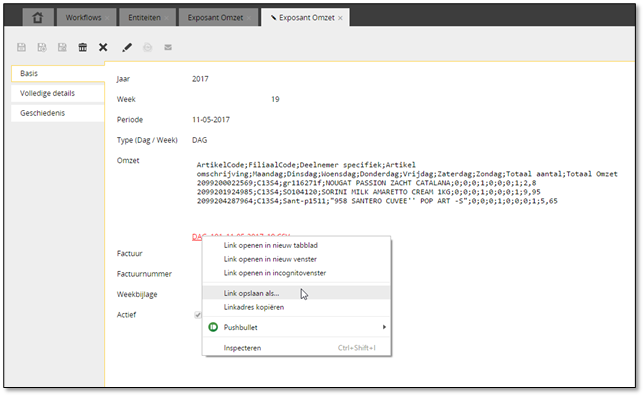Click the NOUGAT PASSION ZACHT CATALANA row
The image size is (644, 396).
(366, 183)
